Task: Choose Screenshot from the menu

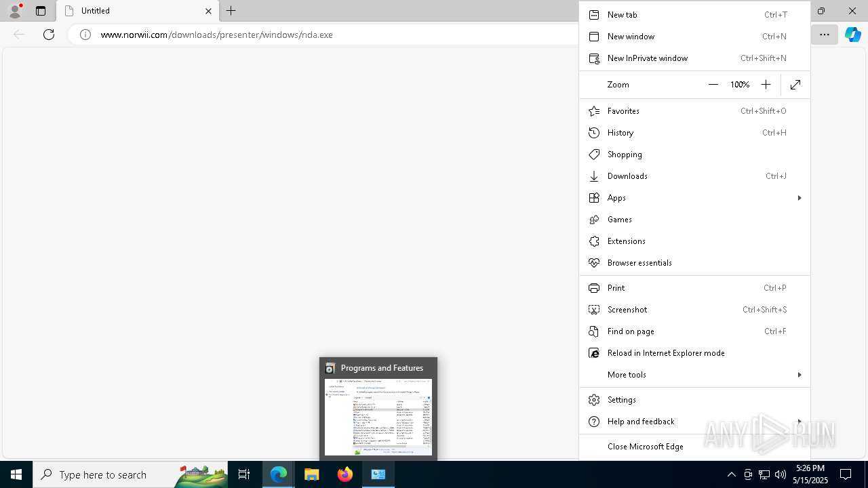Action: (x=694, y=310)
